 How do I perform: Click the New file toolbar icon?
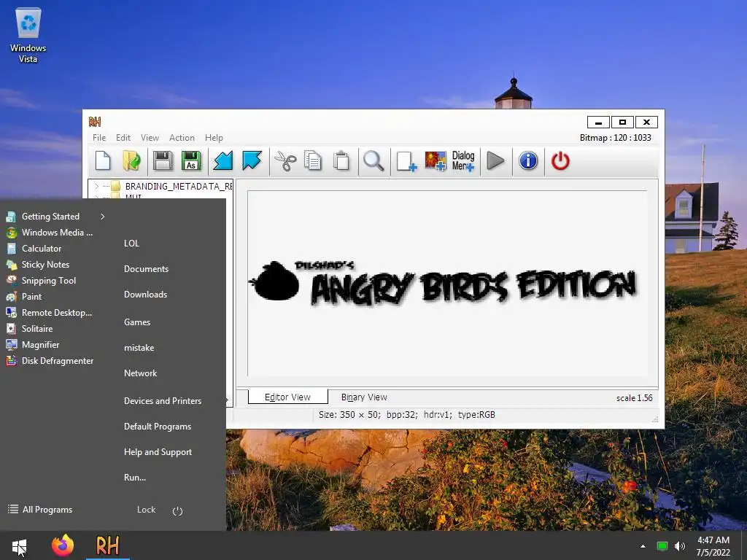pos(103,161)
